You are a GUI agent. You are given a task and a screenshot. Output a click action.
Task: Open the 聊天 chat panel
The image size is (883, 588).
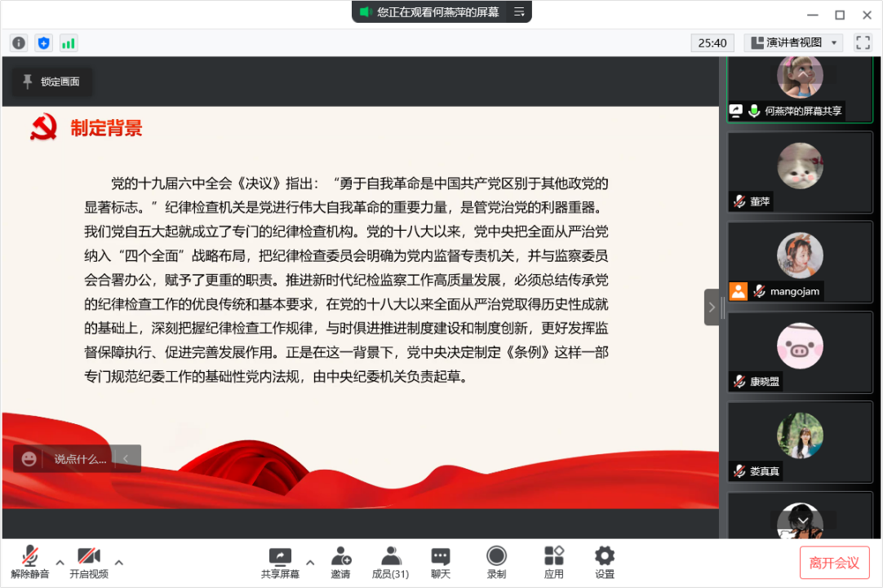[441, 562]
